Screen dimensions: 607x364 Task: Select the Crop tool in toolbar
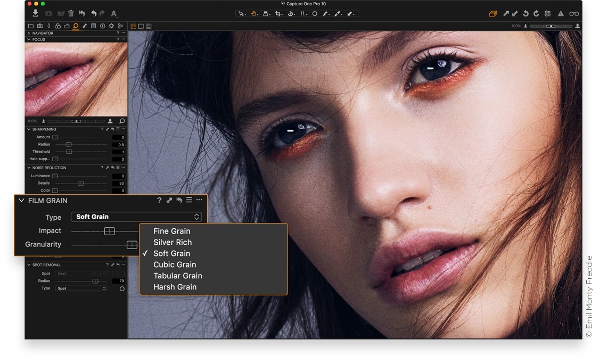point(278,13)
